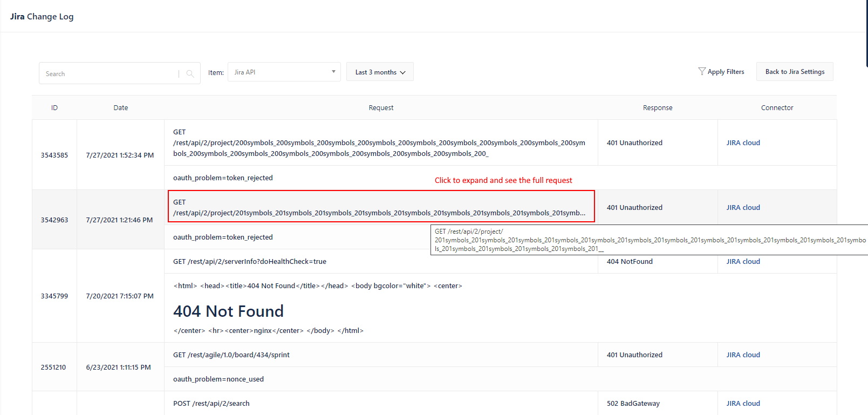Click the GET serverInfo doHealthCheck request
Image resolution: width=868 pixels, height=415 pixels.
tap(250, 261)
